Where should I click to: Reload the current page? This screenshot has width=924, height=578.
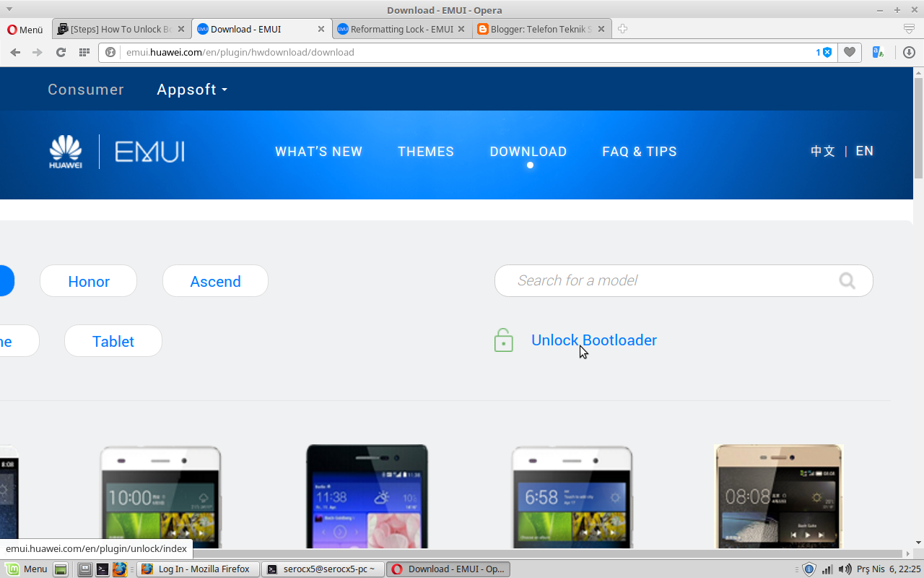(61, 52)
